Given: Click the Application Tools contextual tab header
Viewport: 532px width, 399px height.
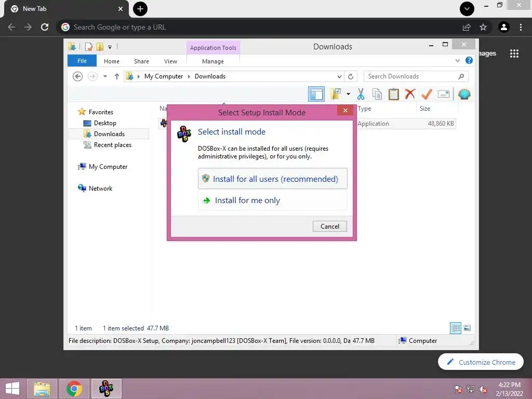Looking at the screenshot, I should (x=213, y=47).
